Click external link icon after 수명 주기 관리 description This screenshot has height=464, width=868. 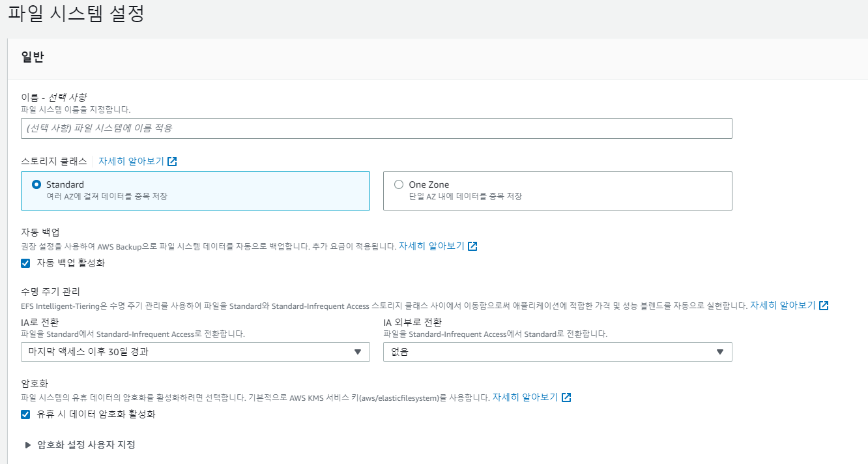coord(824,306)
